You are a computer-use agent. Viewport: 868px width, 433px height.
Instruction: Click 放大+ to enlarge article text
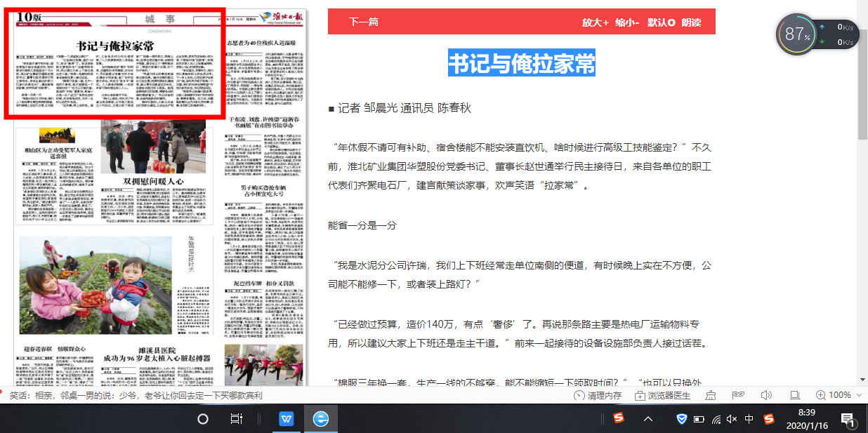595,22
